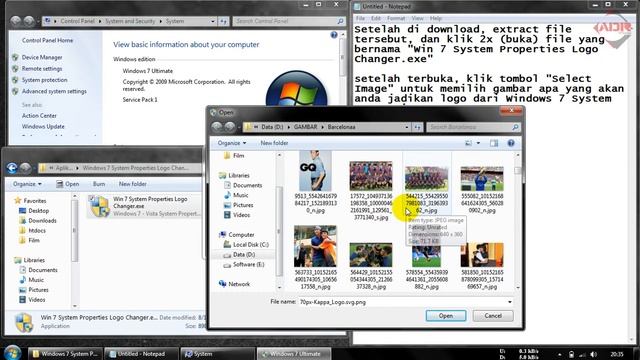The image size is (640, 360).
Task: Click the volume icon in system tray
Action: point(593,354)
